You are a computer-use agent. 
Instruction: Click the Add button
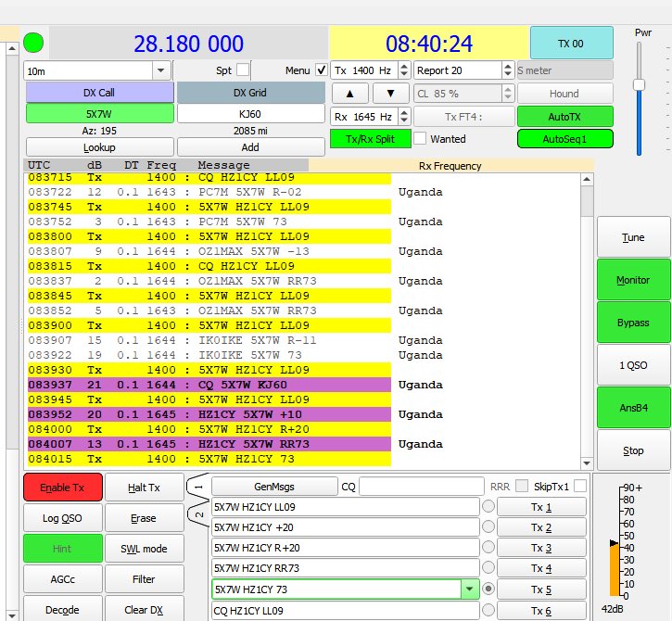coord(250,147)
